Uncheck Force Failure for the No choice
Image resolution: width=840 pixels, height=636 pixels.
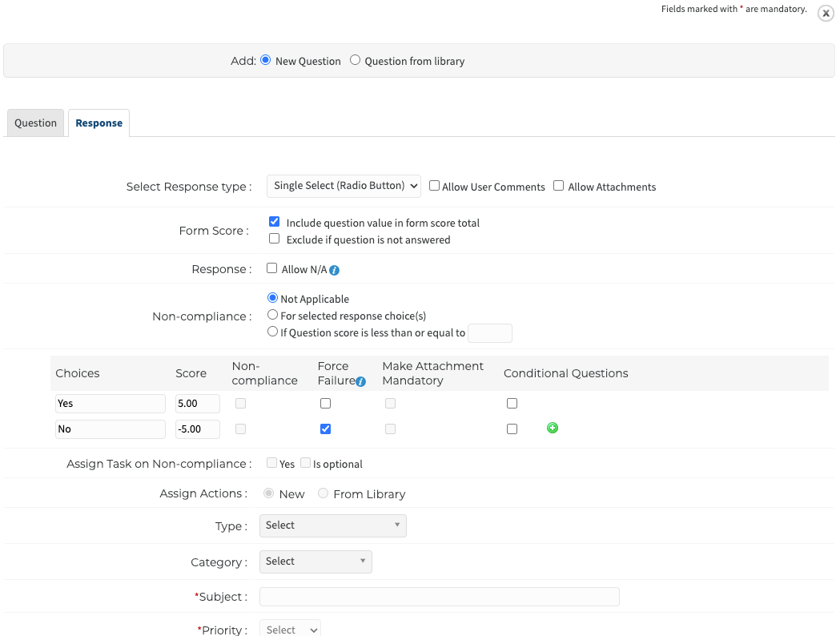click(x=325, y=429)
